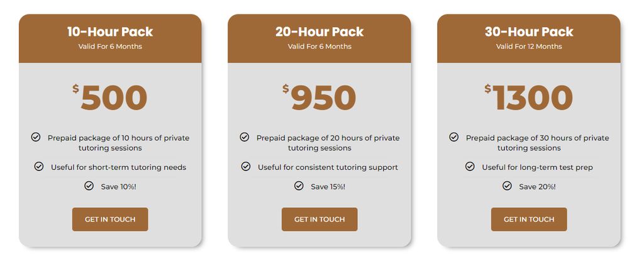Viewport: 644px width, 260px height.
Task: Click the checkmark beside 20 hours prepaid package
Action: (x=245, y=137)
